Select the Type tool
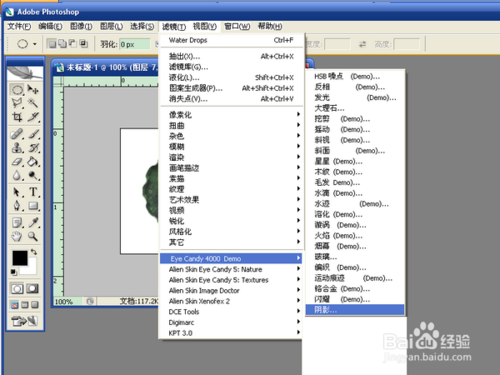 33,192
